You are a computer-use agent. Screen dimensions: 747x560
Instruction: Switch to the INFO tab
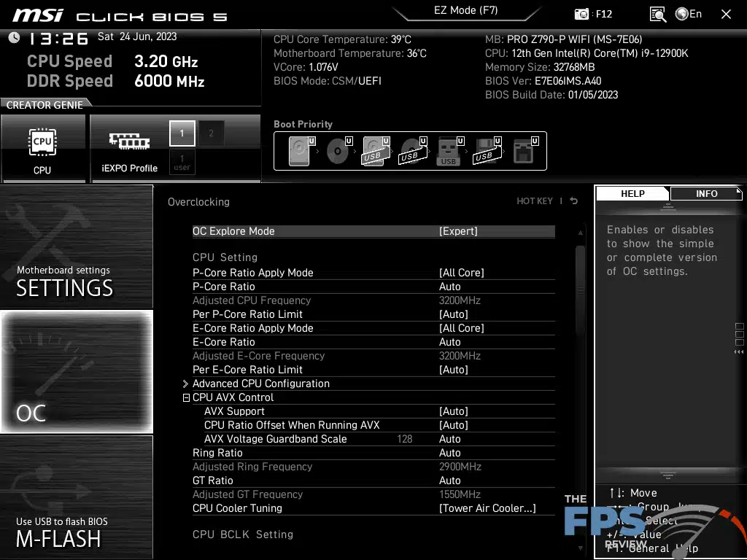click(x=706, y=193)
